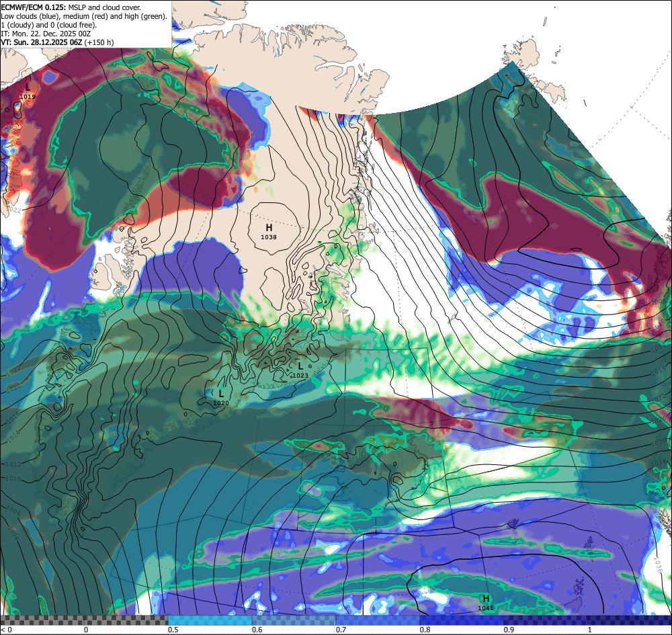Image resolution: width=672 pixels, height=635 pixels.
Task: Click the 'ECMWF/ECM 0.125:' title text
Action: (x=34, y=7)
